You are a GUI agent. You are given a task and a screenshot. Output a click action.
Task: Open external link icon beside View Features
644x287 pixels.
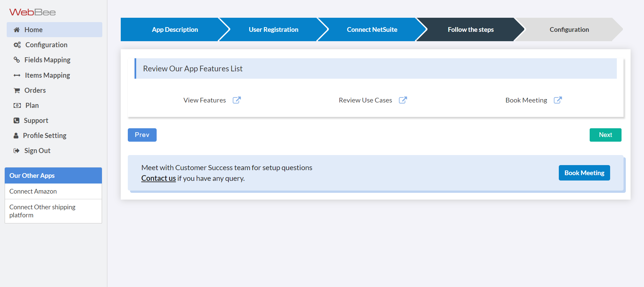237,100
